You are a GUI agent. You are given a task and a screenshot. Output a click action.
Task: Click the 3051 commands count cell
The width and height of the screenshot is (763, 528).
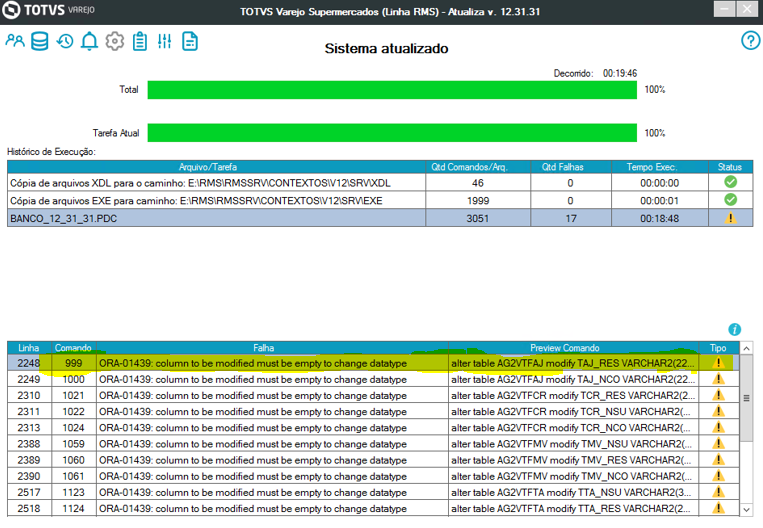(x=478, y=218)
